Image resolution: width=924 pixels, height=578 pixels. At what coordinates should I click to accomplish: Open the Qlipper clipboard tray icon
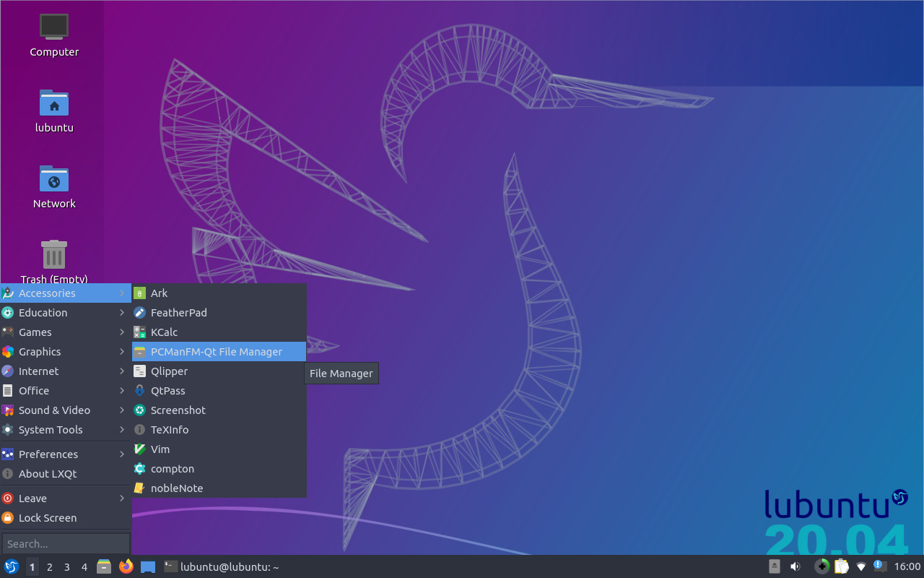coord(842,566)
